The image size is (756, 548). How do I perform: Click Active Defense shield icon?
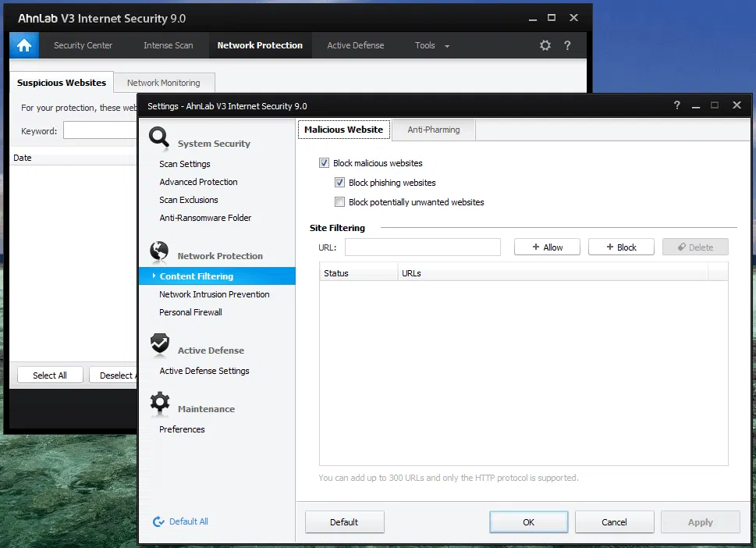(x=160, y=344)
